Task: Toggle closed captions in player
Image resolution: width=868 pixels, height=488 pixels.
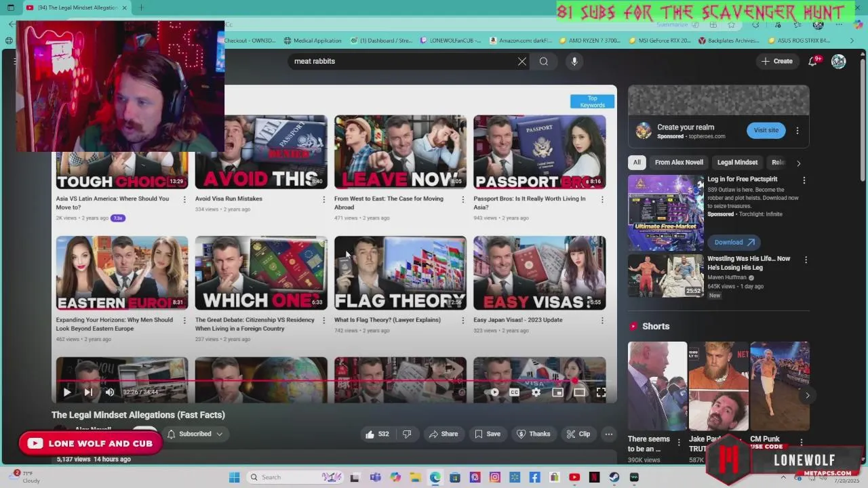Action: click(514, 392)
